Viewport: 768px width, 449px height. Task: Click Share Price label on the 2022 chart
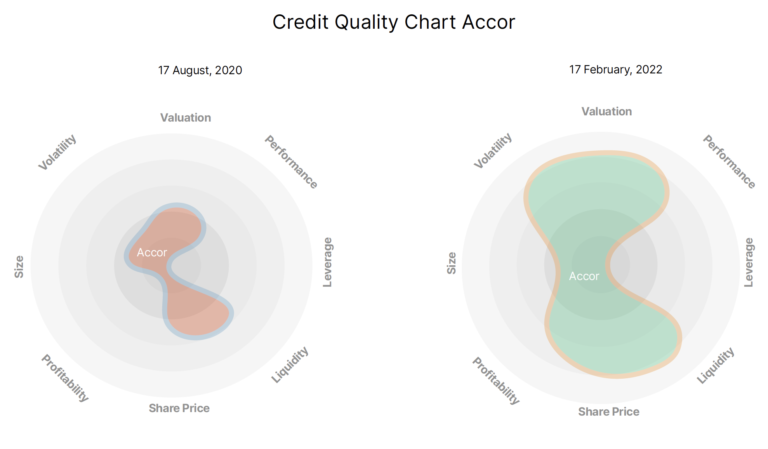click(608, 411)
